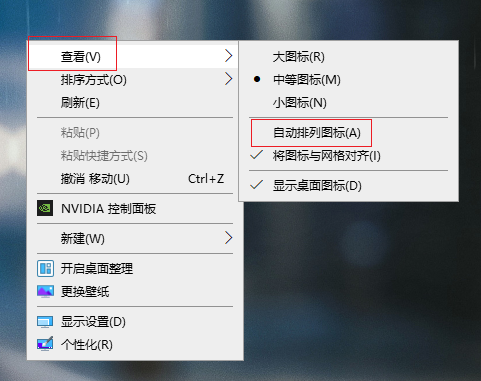Click the 显示设置 monitor icon

tap(45, 322)
